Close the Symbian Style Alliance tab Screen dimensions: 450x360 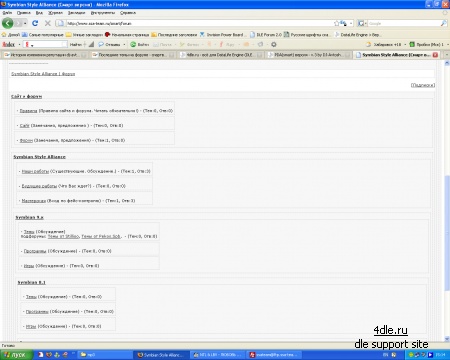[x=435, y=55]
